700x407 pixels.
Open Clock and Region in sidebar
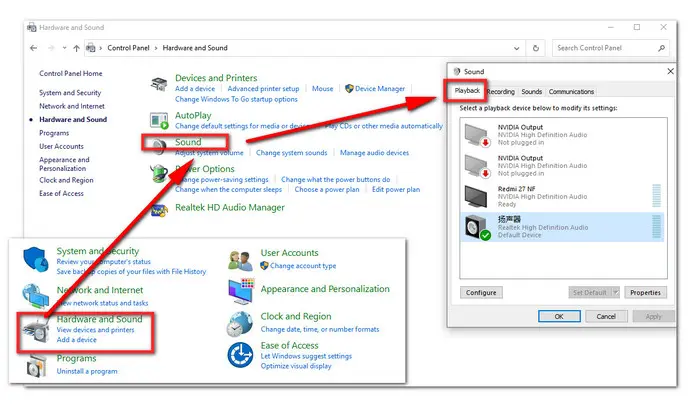66,180
